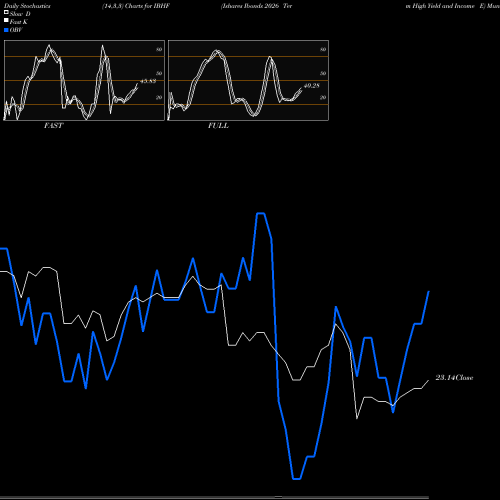Click the 20 level label in FULL chart

(x=323, y=97)
